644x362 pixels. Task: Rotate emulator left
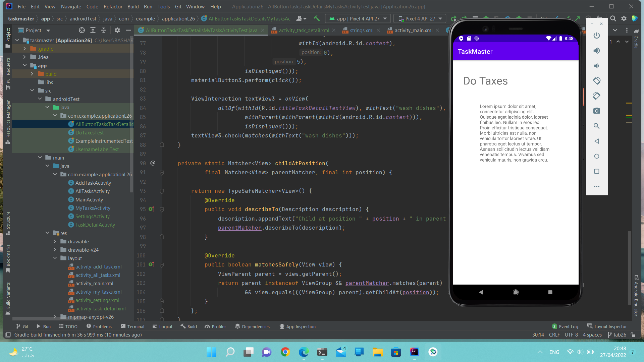596,81
